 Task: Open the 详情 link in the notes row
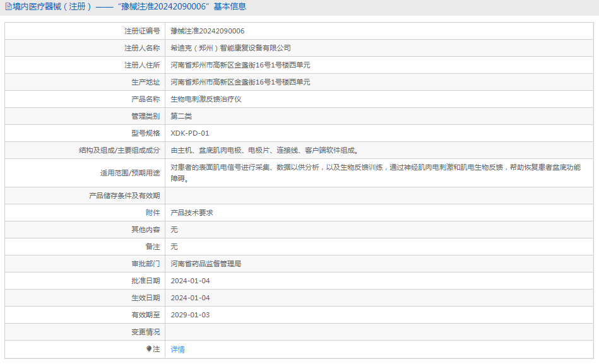[x=177, y=349]
